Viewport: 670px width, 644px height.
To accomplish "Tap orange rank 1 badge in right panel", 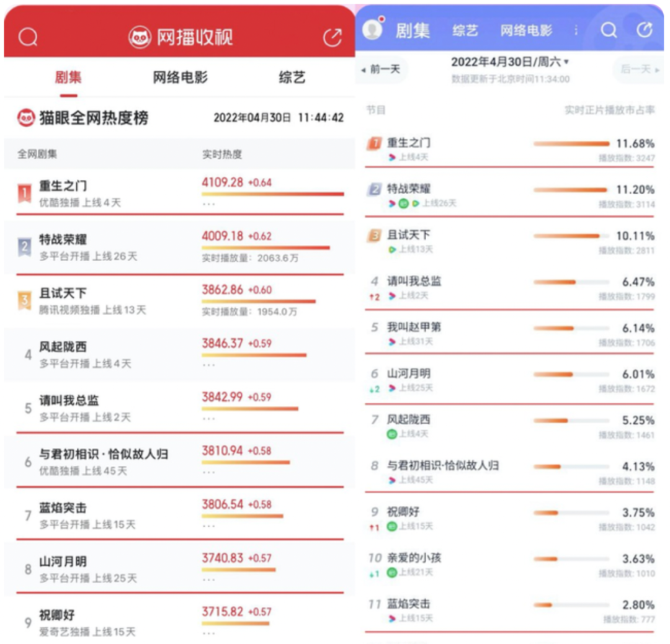I will tap(374, 143).
